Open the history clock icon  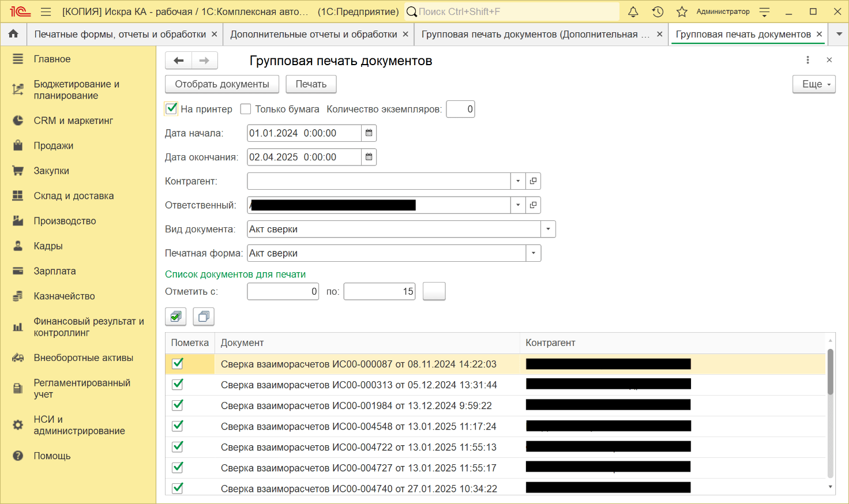(x=658, y=12)
